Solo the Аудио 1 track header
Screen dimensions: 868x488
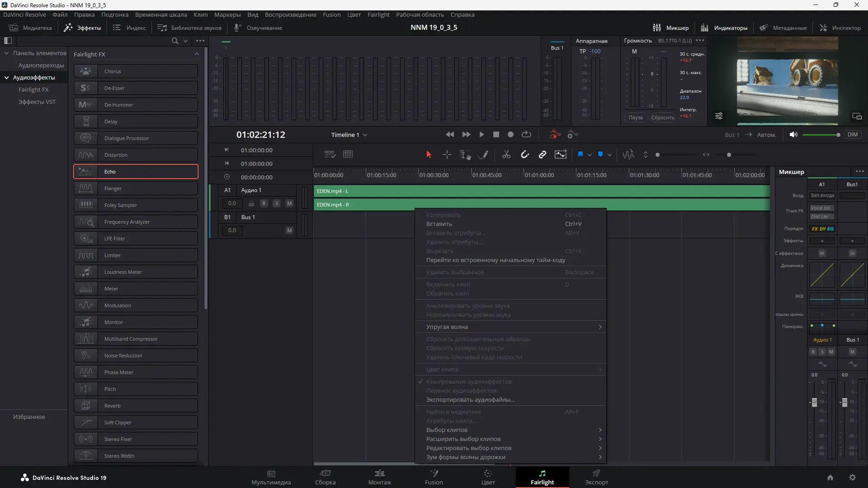277,204
